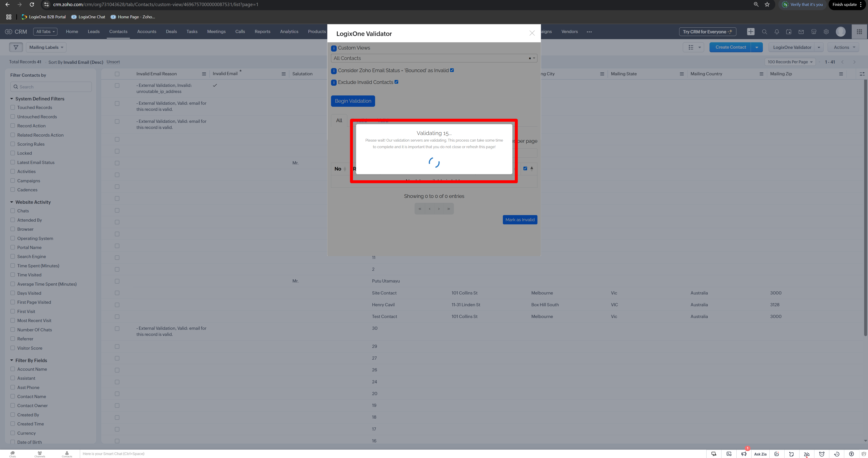Open global search magnifier icon
Image resolution: width=868 pixels, height=458 pixels.
[764, 32]
